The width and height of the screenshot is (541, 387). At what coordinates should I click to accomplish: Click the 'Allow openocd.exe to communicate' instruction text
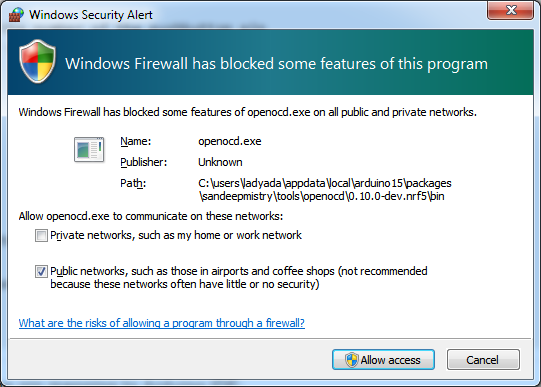pos(151,216)
